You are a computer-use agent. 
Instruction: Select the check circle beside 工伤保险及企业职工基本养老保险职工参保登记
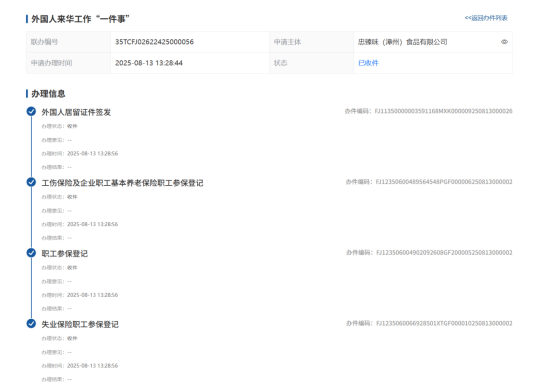31,182
